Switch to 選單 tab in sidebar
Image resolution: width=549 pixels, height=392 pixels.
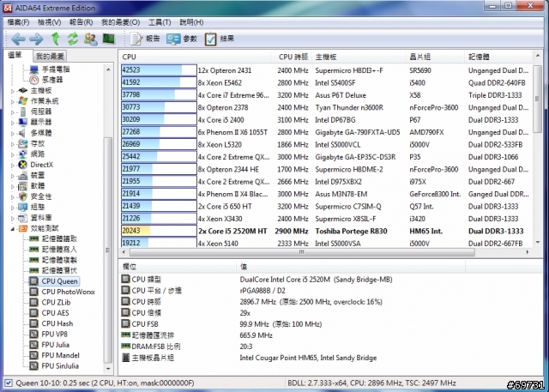(15, 55)
